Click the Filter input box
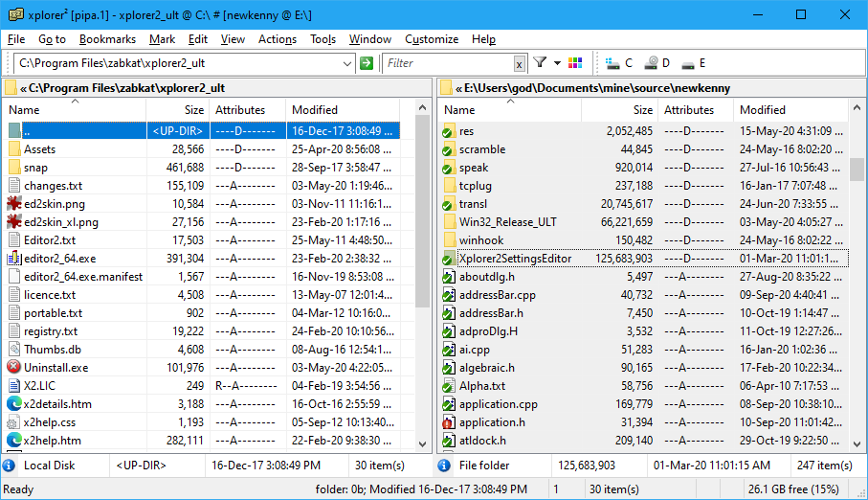This screenshot has width=868, height=500. point(449,64)
